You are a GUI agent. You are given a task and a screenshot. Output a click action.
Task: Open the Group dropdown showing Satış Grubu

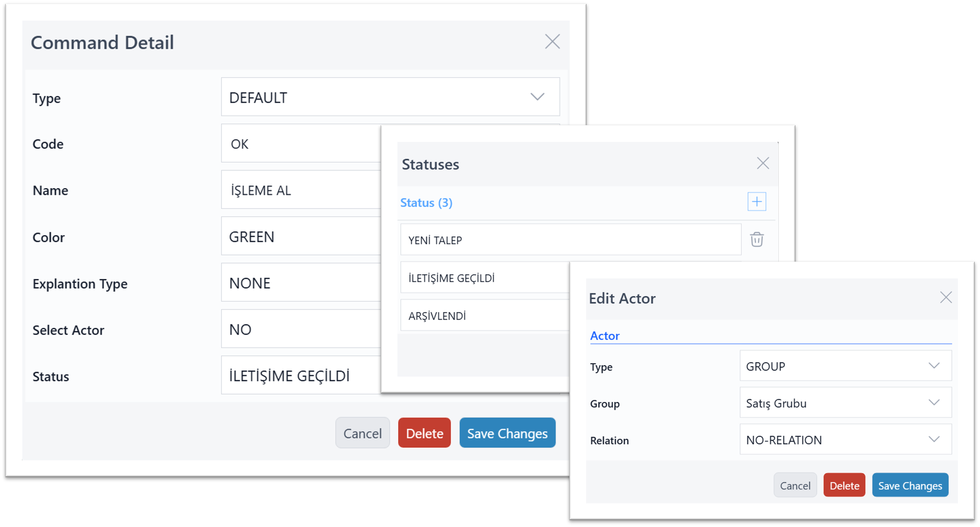(x=845, y=403)
